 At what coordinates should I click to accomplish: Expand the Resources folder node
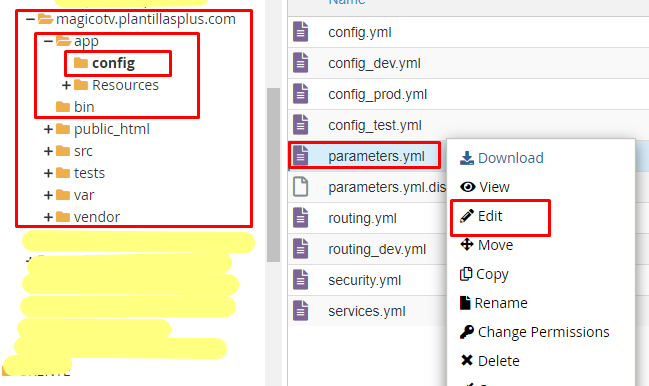66,85
